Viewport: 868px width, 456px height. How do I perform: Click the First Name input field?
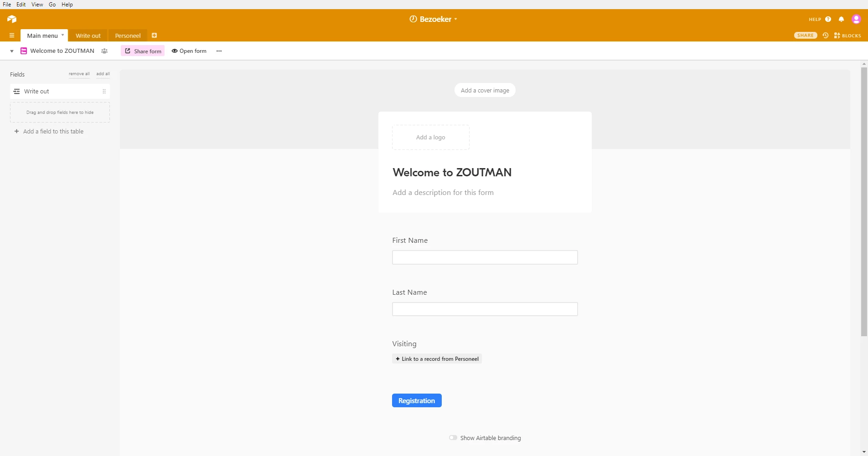(x=485, y=257)
